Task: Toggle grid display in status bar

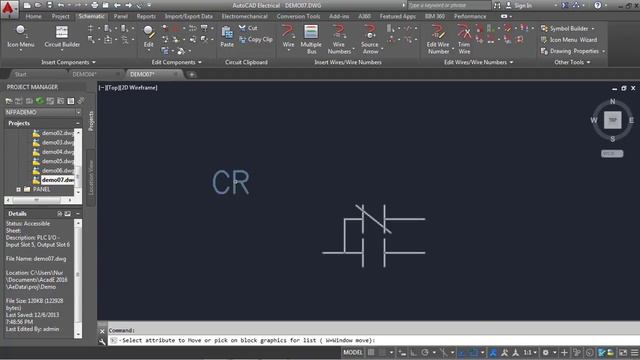Action: [371, 352]
